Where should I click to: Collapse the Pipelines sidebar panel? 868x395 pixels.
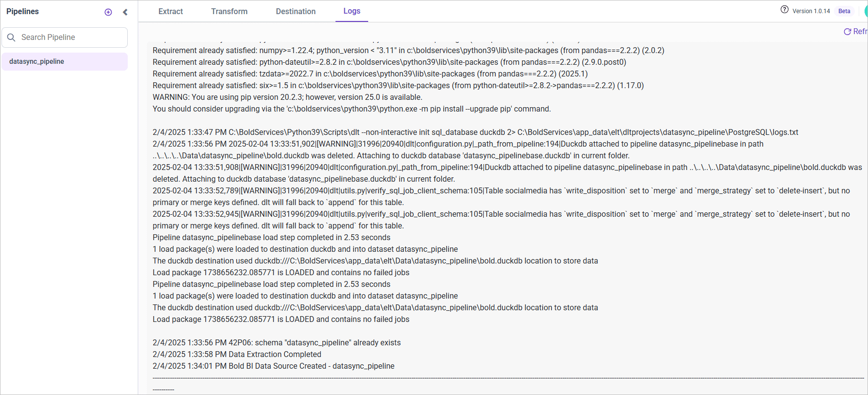125,12
